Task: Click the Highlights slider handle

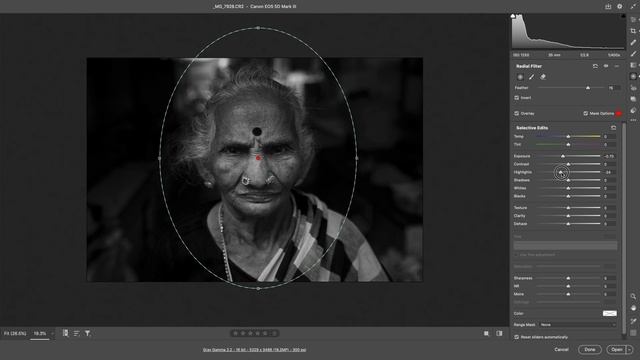Action: pos(561,172)
